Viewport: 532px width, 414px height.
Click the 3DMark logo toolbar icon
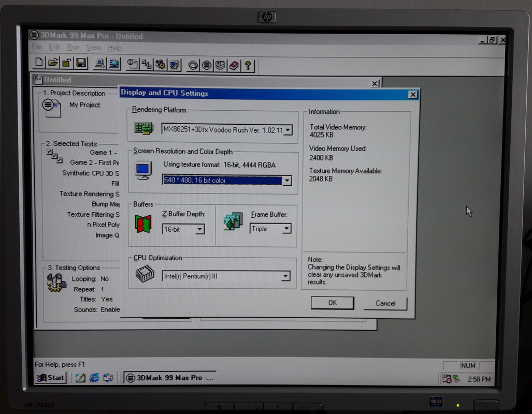pos(206,65)
